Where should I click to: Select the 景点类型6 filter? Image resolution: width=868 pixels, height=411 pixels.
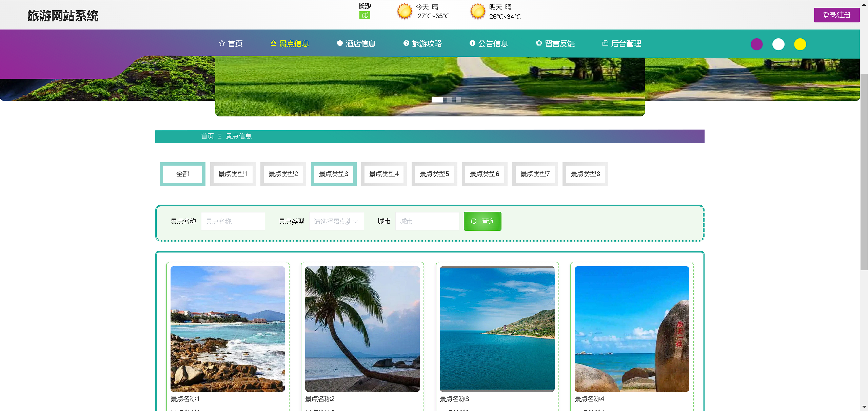click(x=485, y=174)
